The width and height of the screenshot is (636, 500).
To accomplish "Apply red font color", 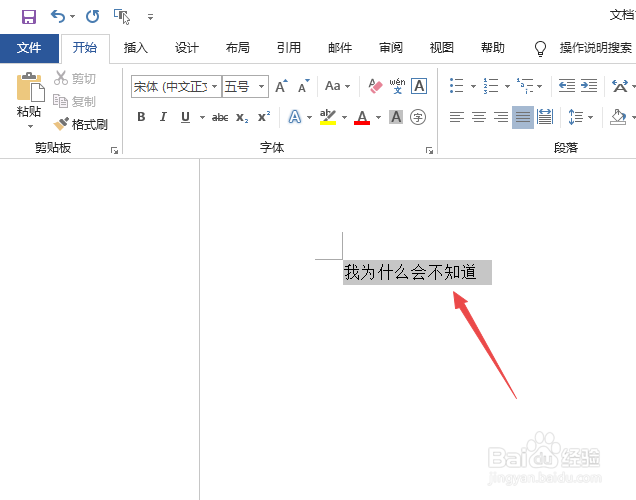I will 362,117.
